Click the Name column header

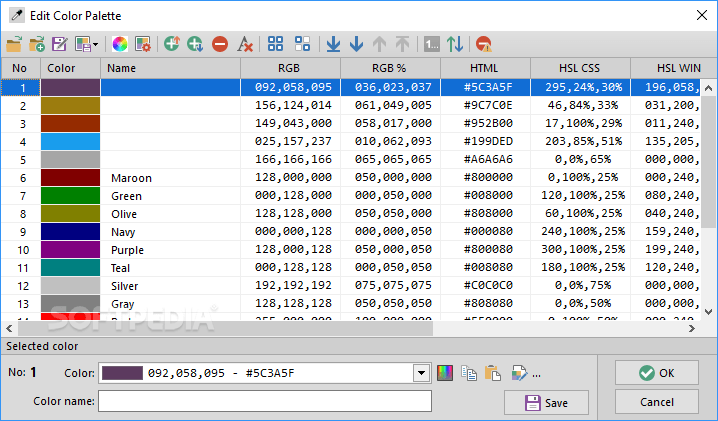(170, 68)
